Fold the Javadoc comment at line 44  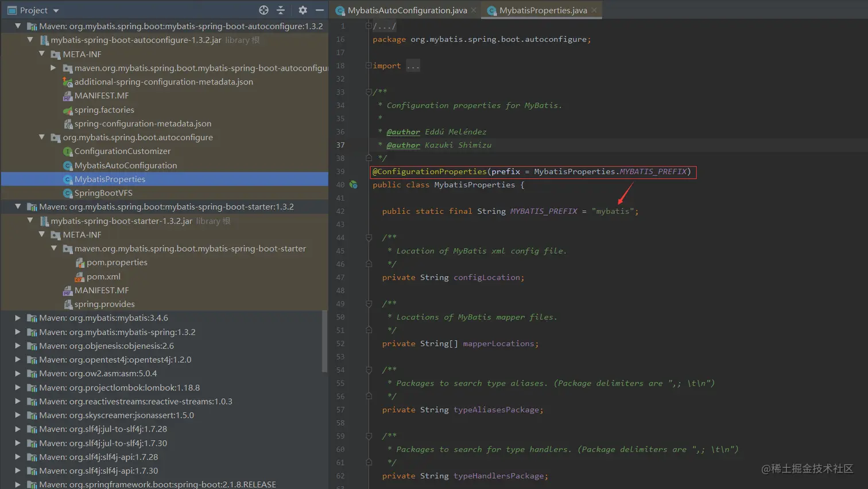coord(369,237)
